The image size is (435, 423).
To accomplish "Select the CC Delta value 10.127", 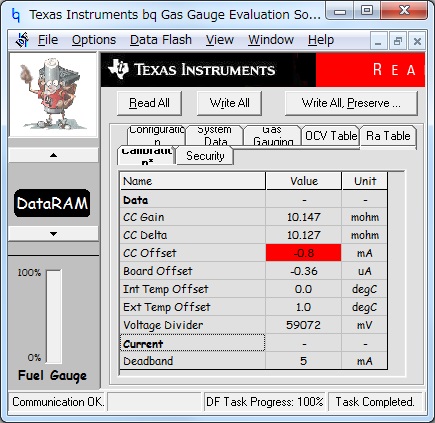I will coord(304,235).
